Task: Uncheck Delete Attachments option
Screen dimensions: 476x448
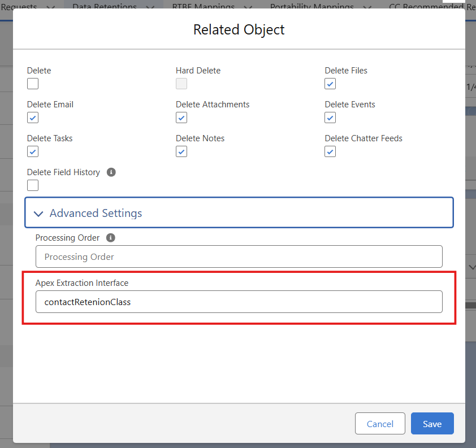Action: click(181, 118)
